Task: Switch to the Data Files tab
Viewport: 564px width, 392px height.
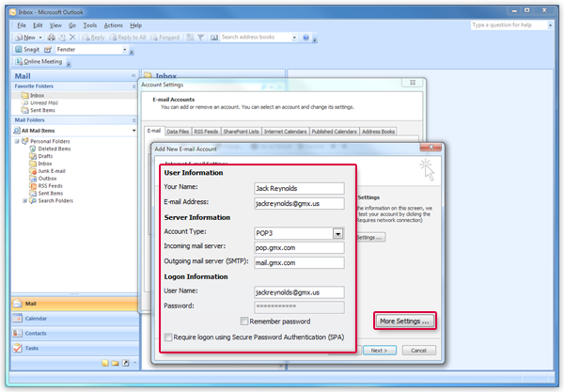Action: 178,132
